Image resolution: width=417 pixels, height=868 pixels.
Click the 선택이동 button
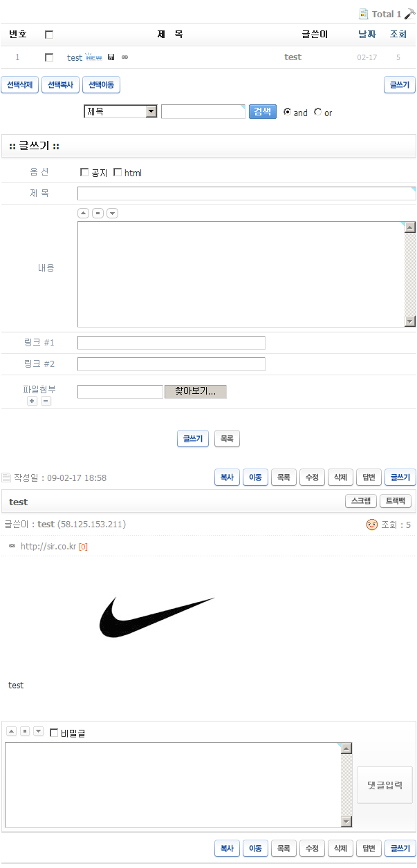102,85
